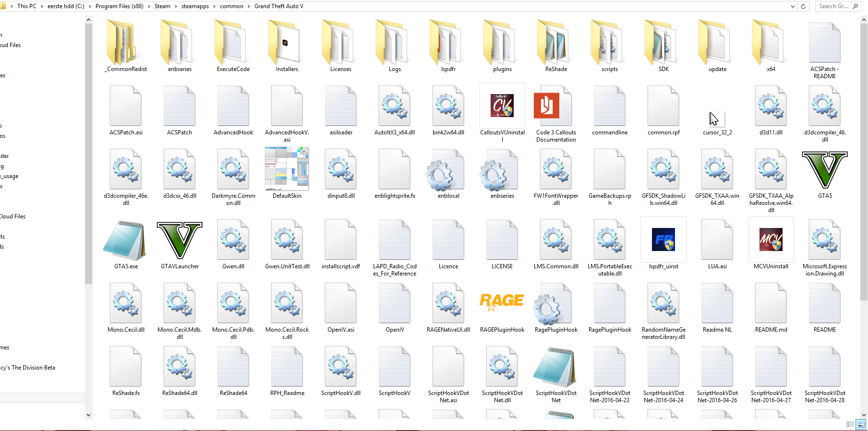Select 'RandomNameGeneratorLibrary.dll' file name
This screenshot has height=431, width=868.
(x=663, y=333)
